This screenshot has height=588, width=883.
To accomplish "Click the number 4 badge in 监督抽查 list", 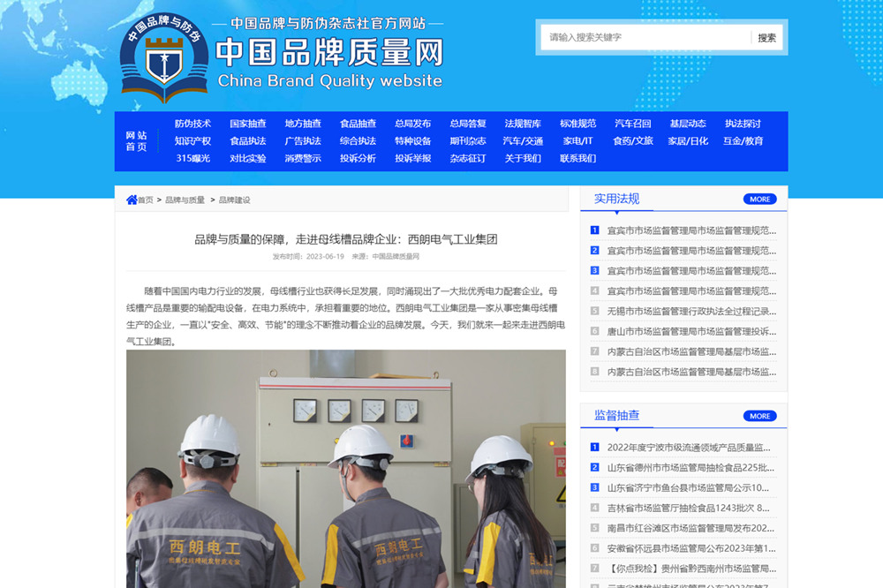I will (594, 508).
